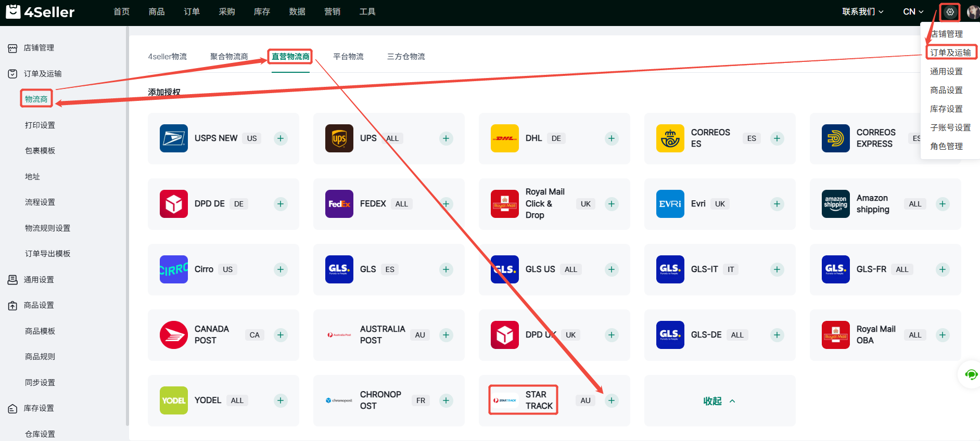Image resolution: width=980 pixels, height=441 pixels.
Task: Toggle 商品设置 sidebar section
Action: tap(39, 305)
